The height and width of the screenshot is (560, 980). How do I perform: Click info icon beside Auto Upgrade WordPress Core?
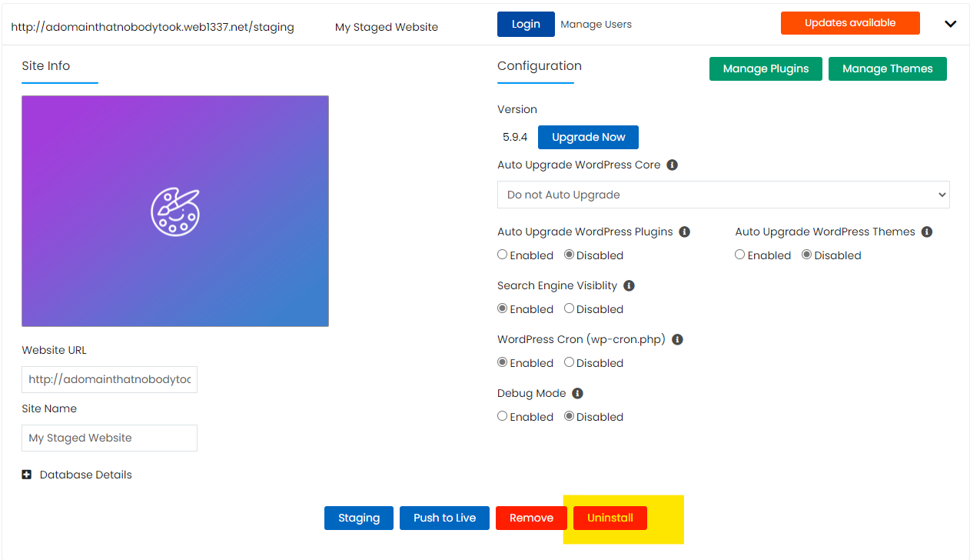pos(672,165)
